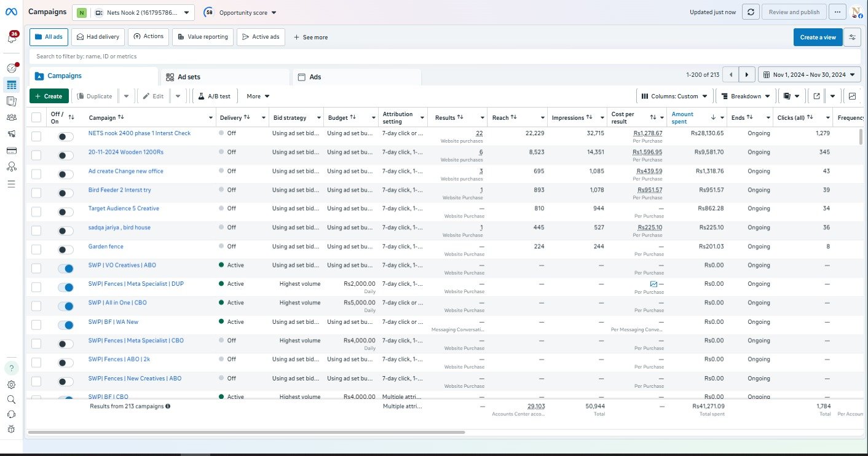Toggle off SWP | VO Creatives | ABO campaign
The image size is (868, 456).
(x=65, y=269)
